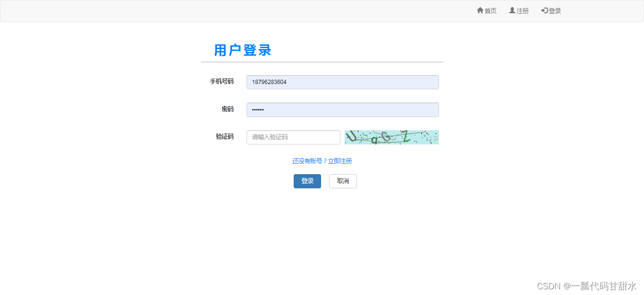Select the 首页 navigation item
644x295 pixels.
[489, 10]
